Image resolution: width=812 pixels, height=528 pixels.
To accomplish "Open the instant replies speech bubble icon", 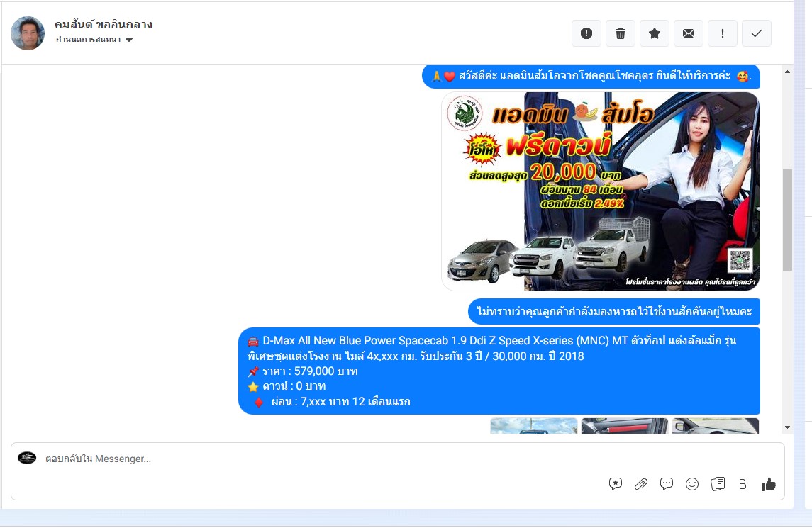I will pyautogui.click(x=667, y=484).
